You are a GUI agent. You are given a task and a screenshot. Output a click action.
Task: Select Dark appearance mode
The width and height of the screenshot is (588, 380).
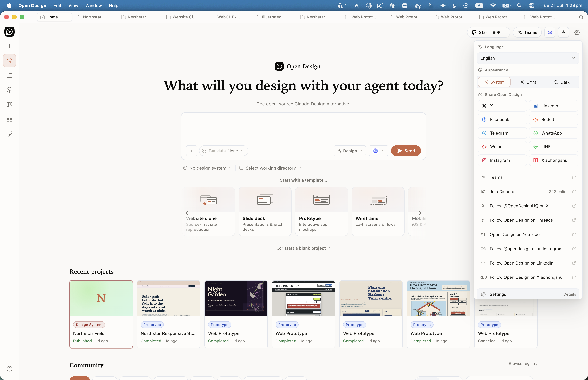click(x=562, y=82)
